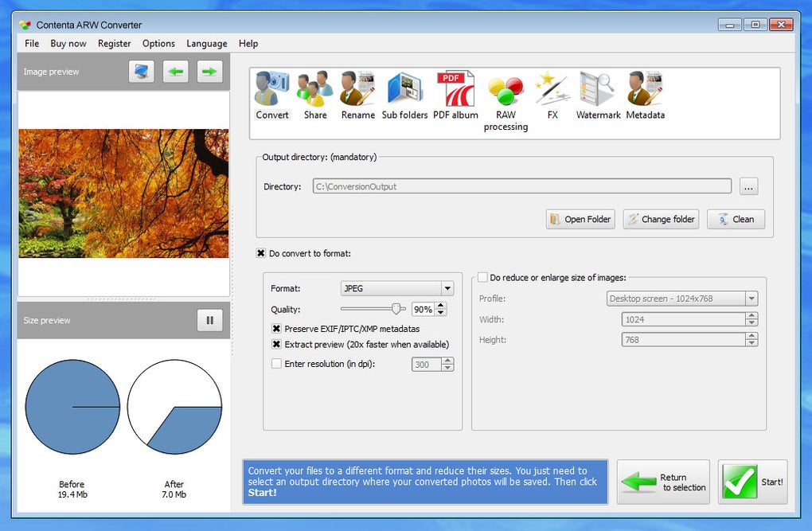Click the Clean button
This screenshot has height=531, width=812.
(736, 219)
